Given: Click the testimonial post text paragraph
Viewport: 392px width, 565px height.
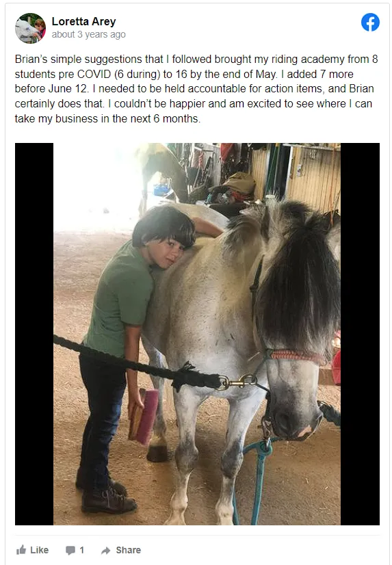Looking at the screenshot, I should pos(196,89).
